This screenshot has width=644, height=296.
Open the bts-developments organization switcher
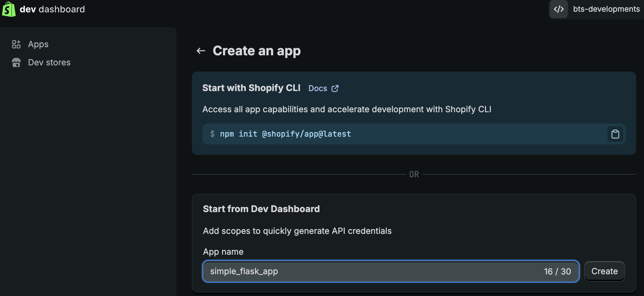pos(597,9)
